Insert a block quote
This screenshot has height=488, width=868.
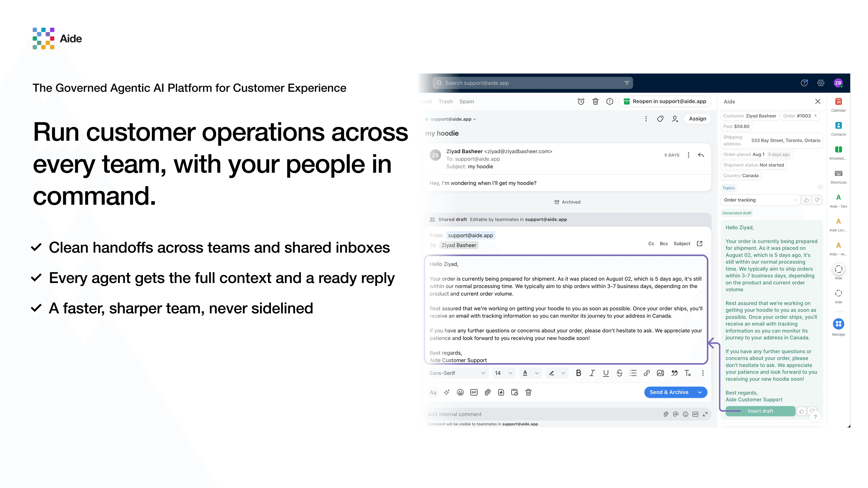(674, 373)
